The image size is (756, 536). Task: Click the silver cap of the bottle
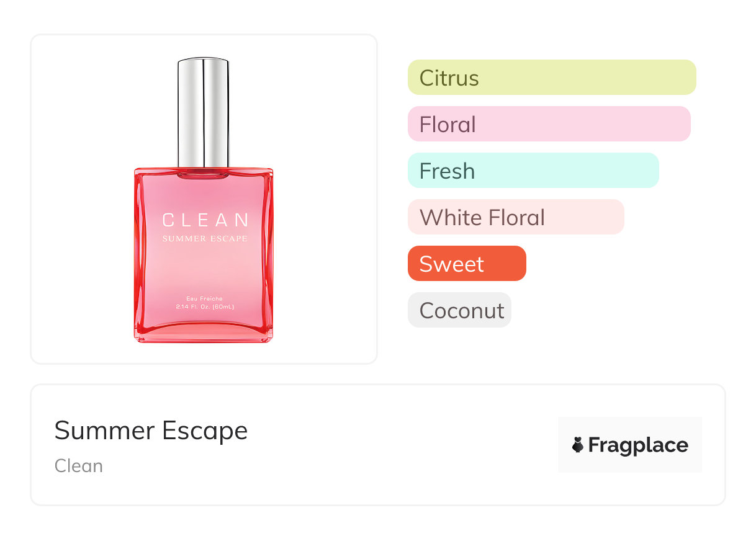203,112
